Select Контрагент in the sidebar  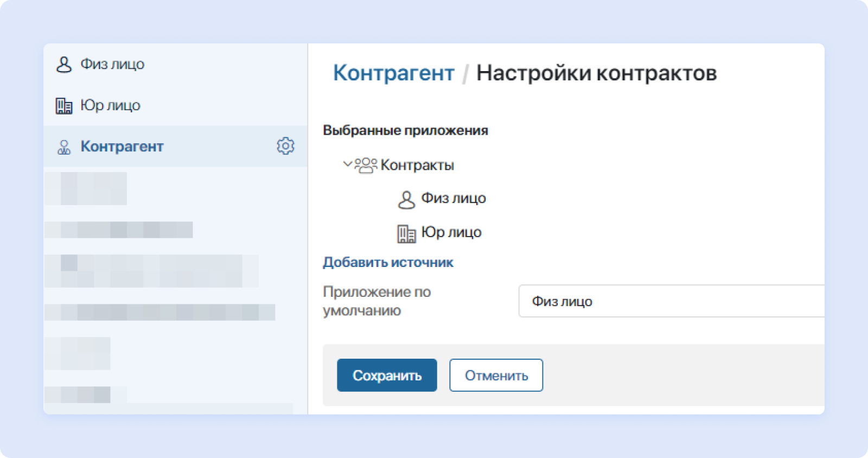(175, 147)
